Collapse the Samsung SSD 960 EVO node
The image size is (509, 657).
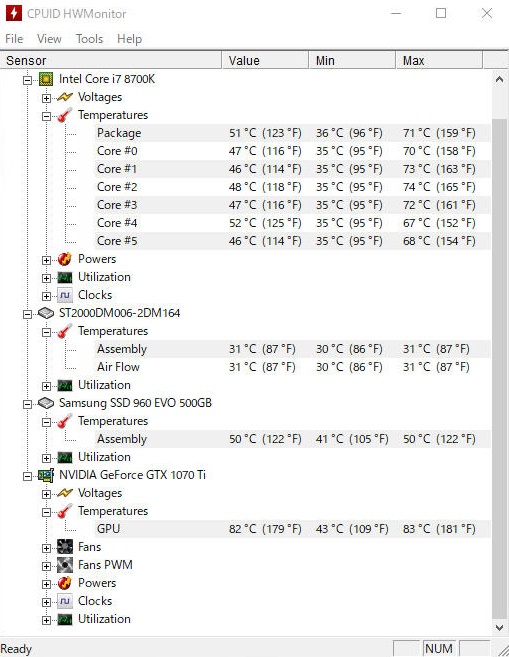[27, 404]
